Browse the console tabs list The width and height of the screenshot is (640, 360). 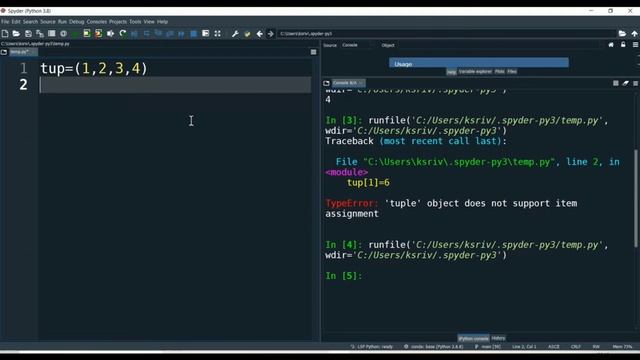[326, 83]
